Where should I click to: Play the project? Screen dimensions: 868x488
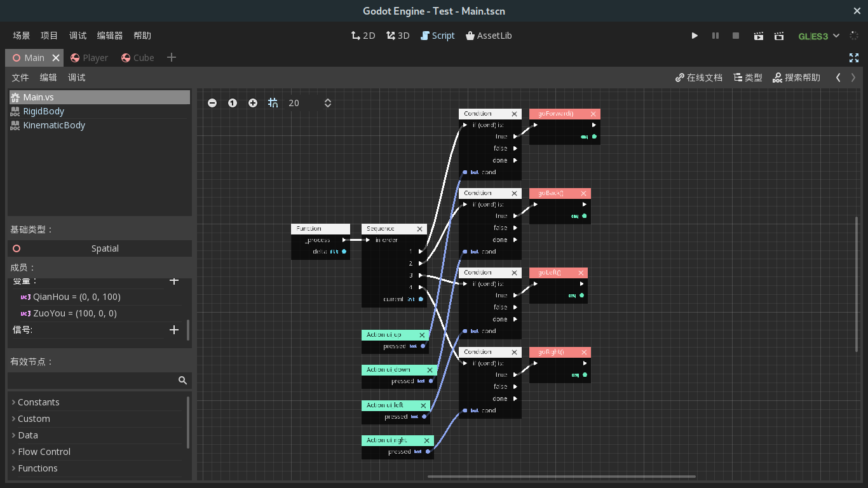[695, 36]
